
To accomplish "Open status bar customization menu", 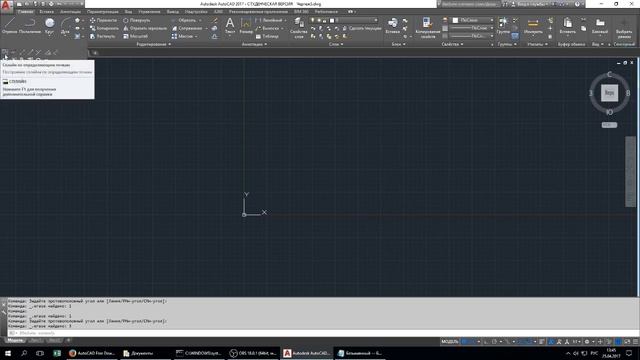I will tap(636, 342).
